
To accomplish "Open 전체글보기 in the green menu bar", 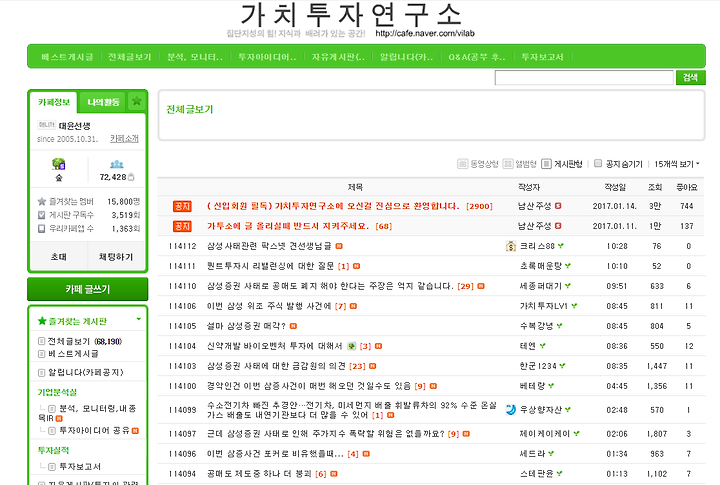I will pyautogui.click(x=129, y=57).
